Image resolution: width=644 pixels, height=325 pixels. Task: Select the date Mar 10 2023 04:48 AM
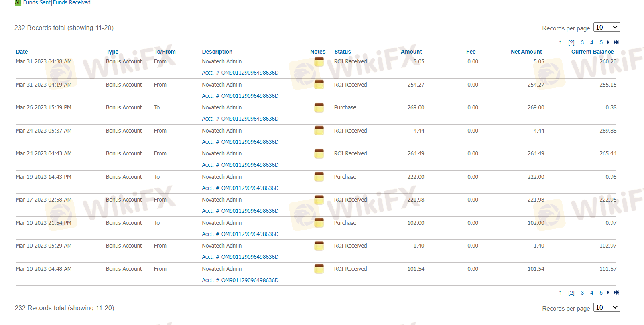[44, 269]
